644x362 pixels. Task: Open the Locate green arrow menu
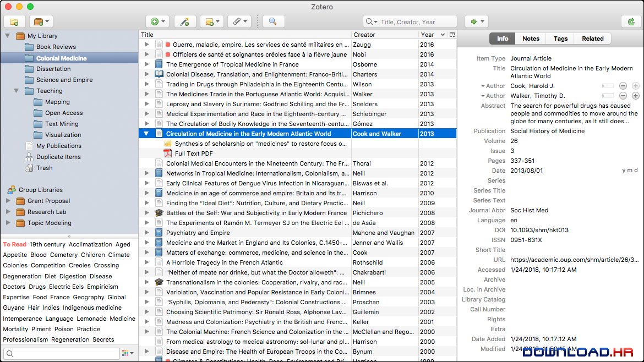click(x=477, y=22)
